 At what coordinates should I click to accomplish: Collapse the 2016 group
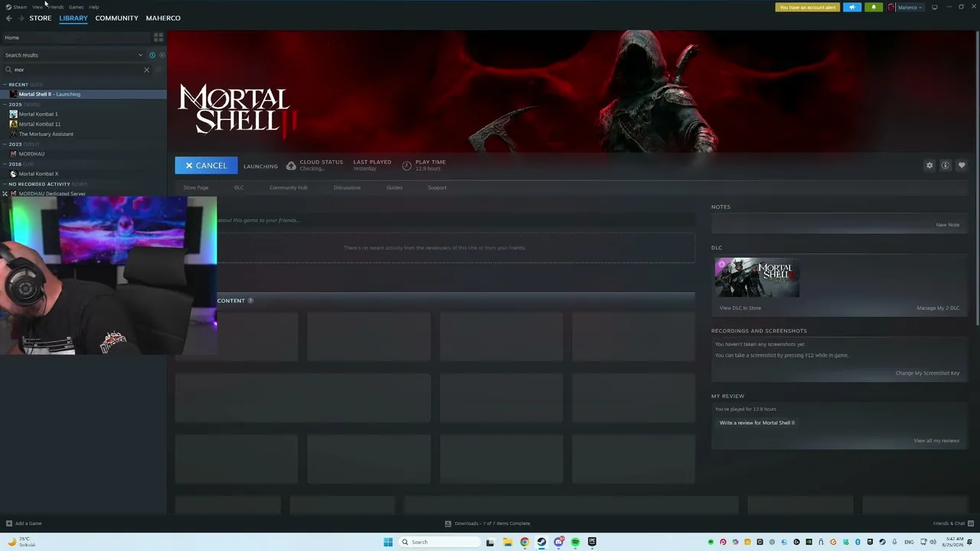(x=5, y=164)
